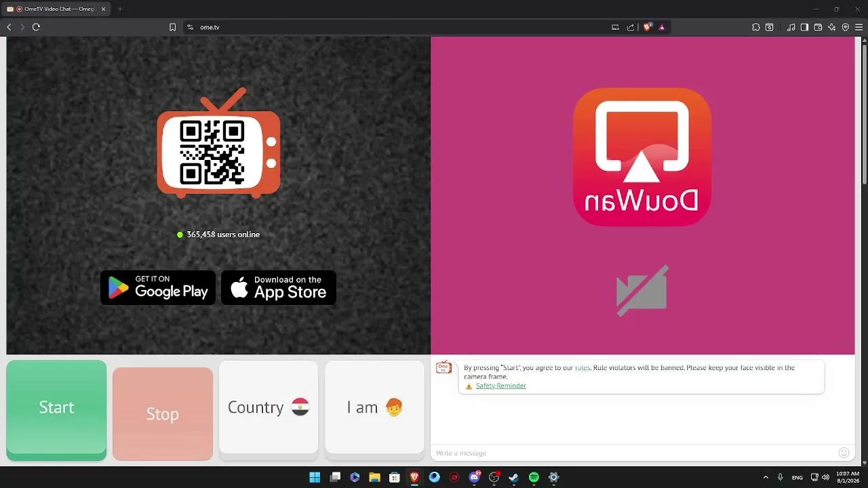Open the Brave main hamburger menu
The height and width of the screenshot is (488, 868).
(x=859, y=27)
